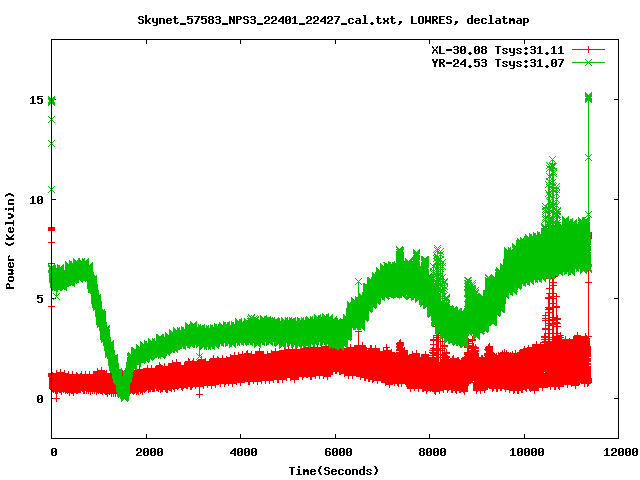Click the y-axis tick label 15
This screenshot has width=640, height=480.
tap(36, 100)
